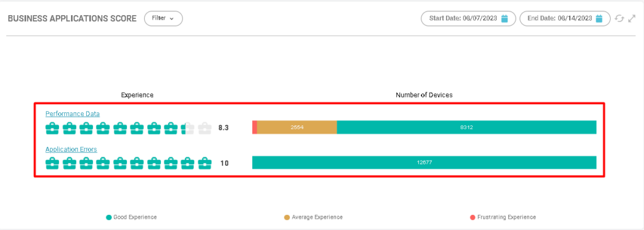The image size is (644, 230).
Task: Open the Application Errors link
Action: coord(71,149)
